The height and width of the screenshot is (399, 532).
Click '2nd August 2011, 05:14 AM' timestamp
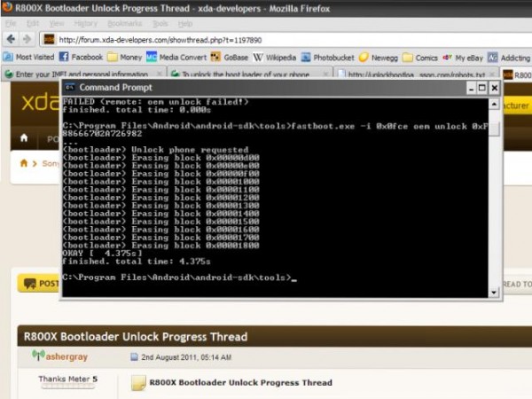point(186,357)
